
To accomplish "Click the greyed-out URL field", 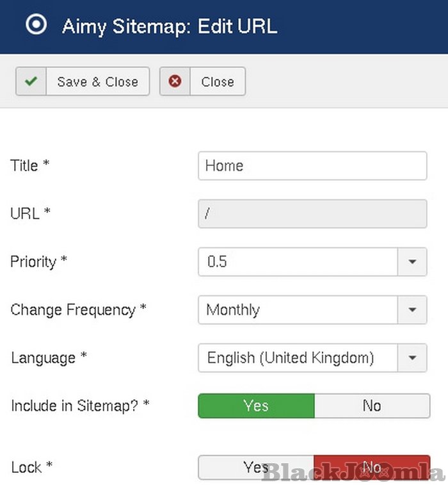I will point(312,214).
